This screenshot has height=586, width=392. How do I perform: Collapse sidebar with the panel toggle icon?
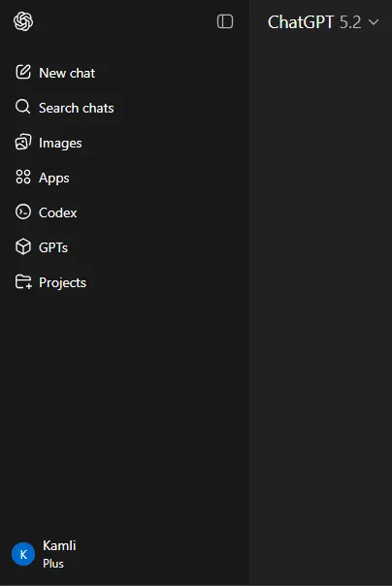(225, 21)
